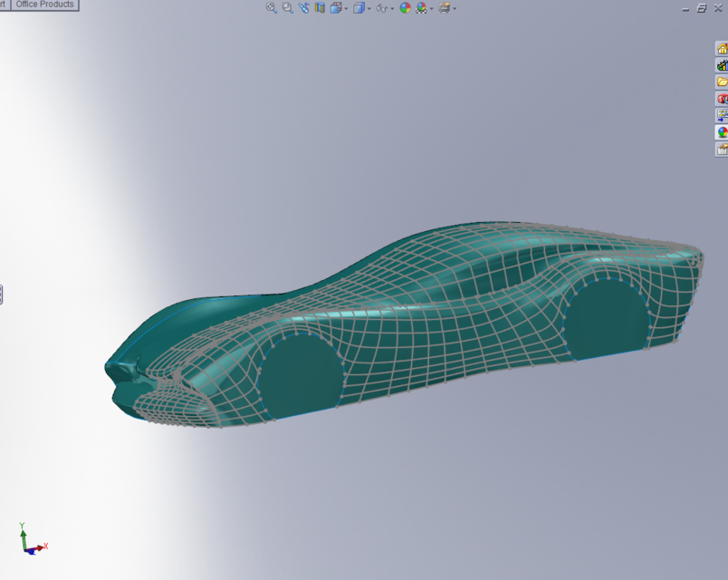Open the View Orientation dropdown arrow
The height and width of the screenshot is (580, 728).
click(345, 8)
